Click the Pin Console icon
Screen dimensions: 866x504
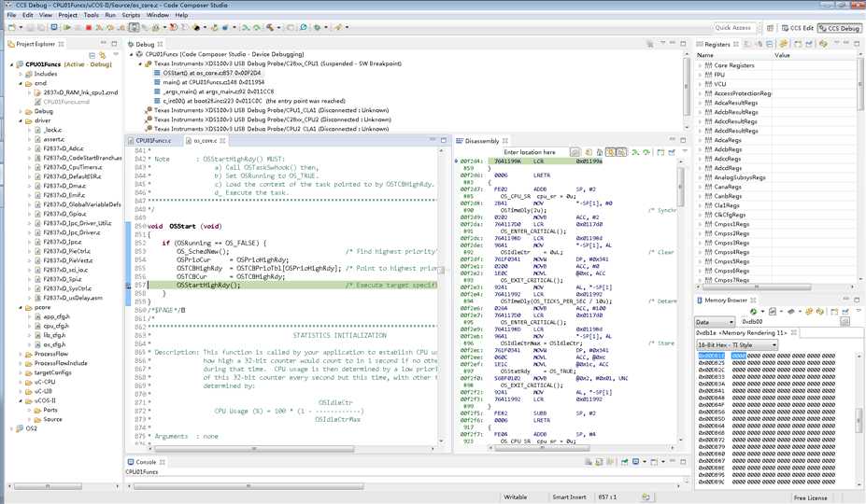pyautogui.click(x=624, y=461)
